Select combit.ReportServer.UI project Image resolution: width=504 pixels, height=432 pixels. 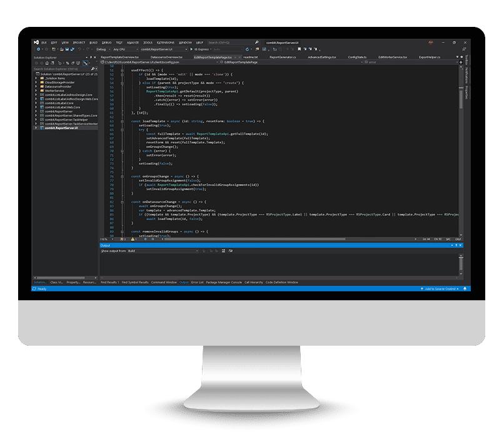[61, 128]
